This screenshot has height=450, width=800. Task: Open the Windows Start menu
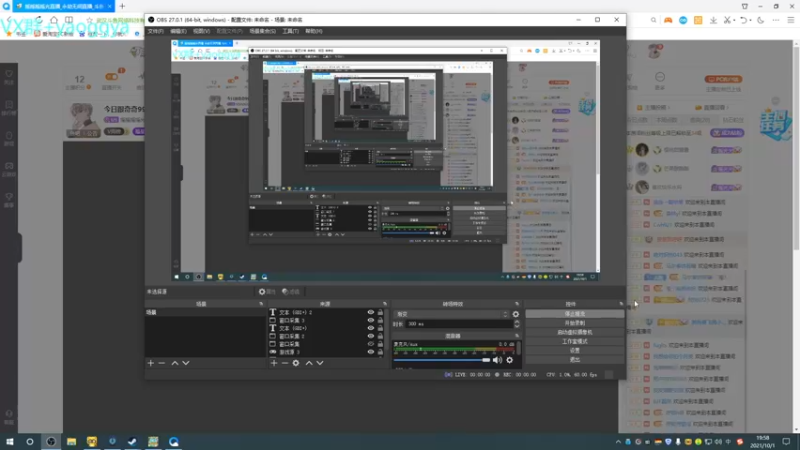10,442
